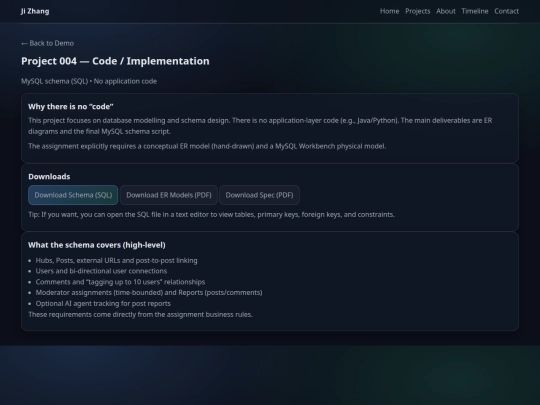
Task: Download Spec (PDF) document
Action: pos(259,195)
